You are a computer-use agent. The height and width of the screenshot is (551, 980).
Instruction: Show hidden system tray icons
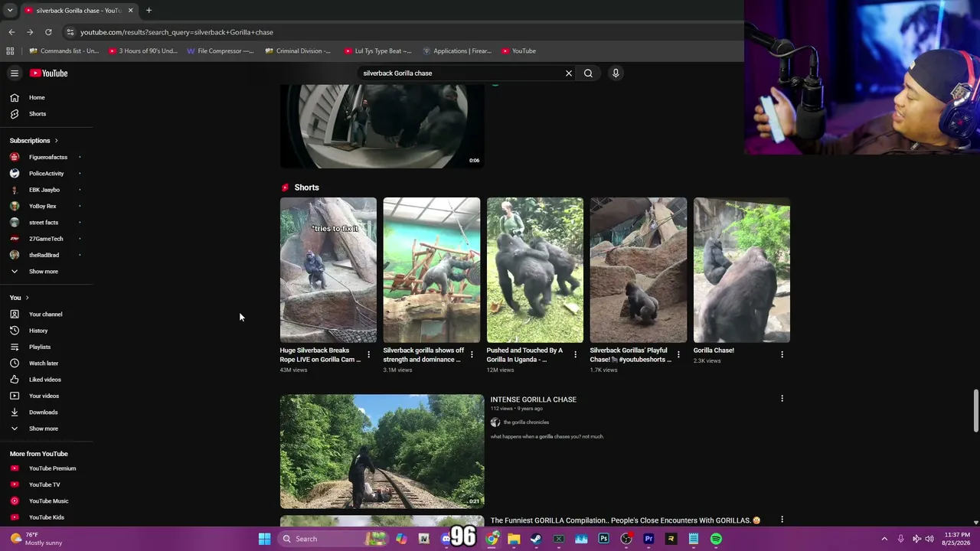pos(884,539)
